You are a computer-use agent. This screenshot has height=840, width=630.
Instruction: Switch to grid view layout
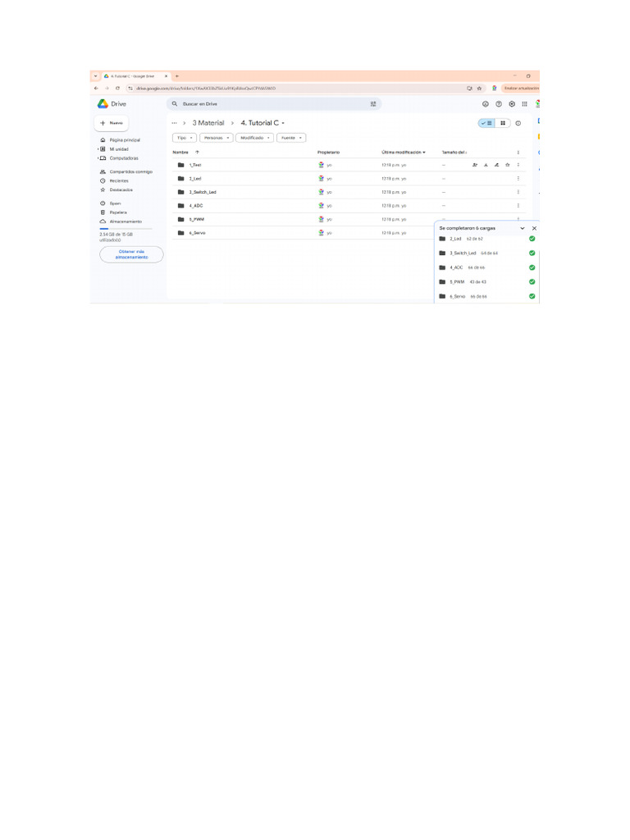503,123
